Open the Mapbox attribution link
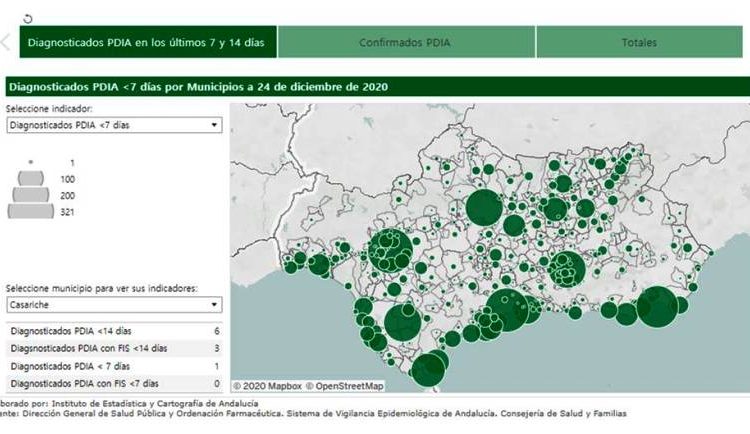Viewport: 750px width, 434px height. point(267,385)
